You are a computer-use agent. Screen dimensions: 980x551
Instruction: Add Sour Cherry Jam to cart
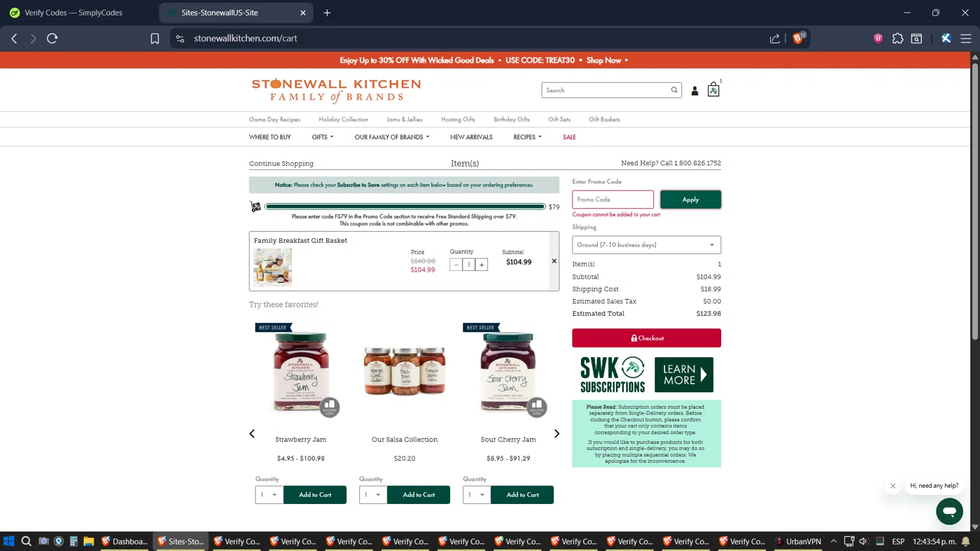click(523, 495)
